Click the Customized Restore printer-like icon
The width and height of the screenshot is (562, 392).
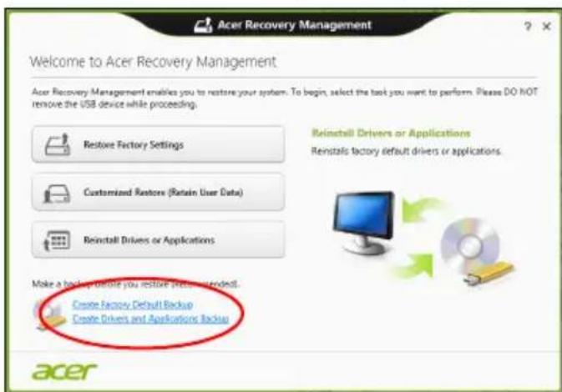click(57, 193)
